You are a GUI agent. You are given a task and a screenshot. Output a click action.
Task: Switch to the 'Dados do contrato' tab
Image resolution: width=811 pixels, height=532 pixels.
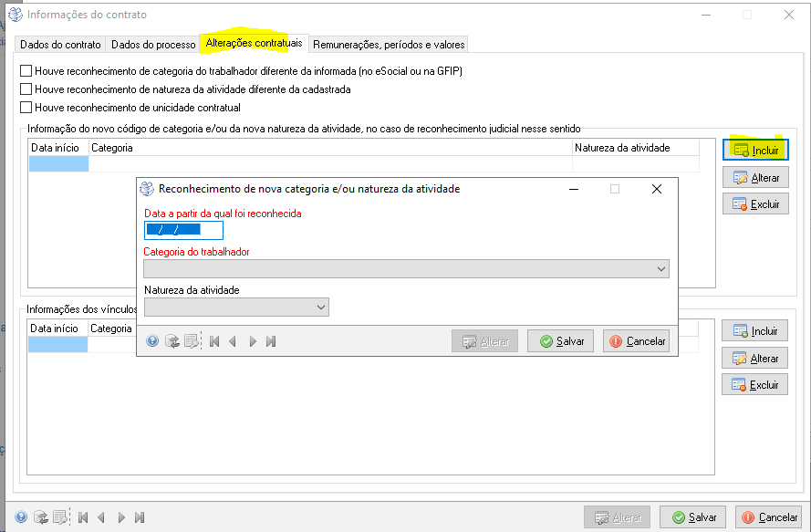click(x=60, y=44)
